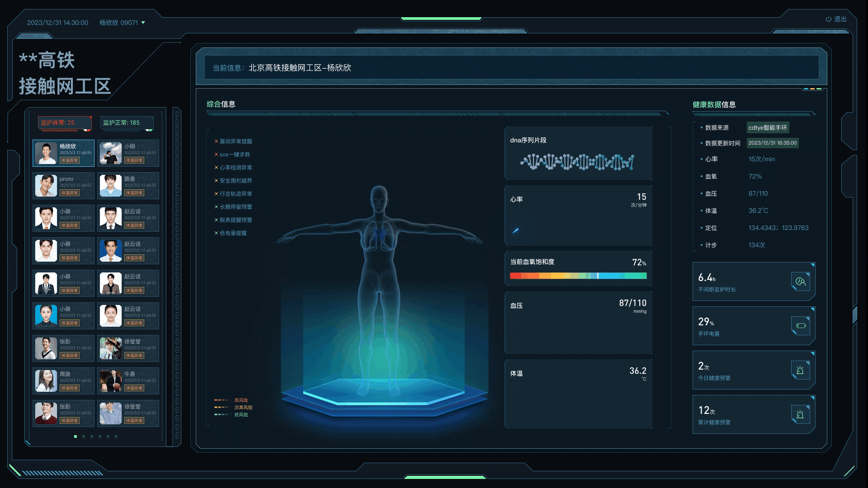Image resolution: width=868 pixels, height=488 pixels.
Task: Click the 退出 logout power icon
Action: pos(829,19)
